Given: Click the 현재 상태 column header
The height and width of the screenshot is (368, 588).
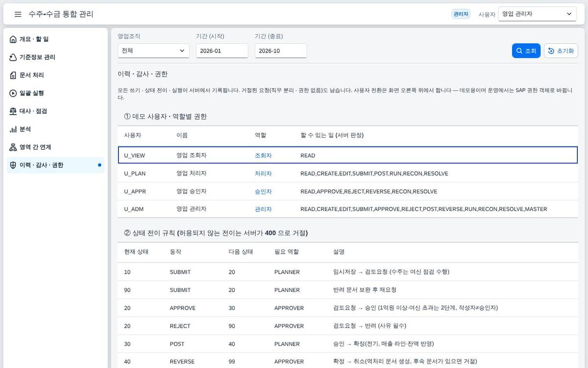Looking at the screenshot, I should tap(136, 251).
